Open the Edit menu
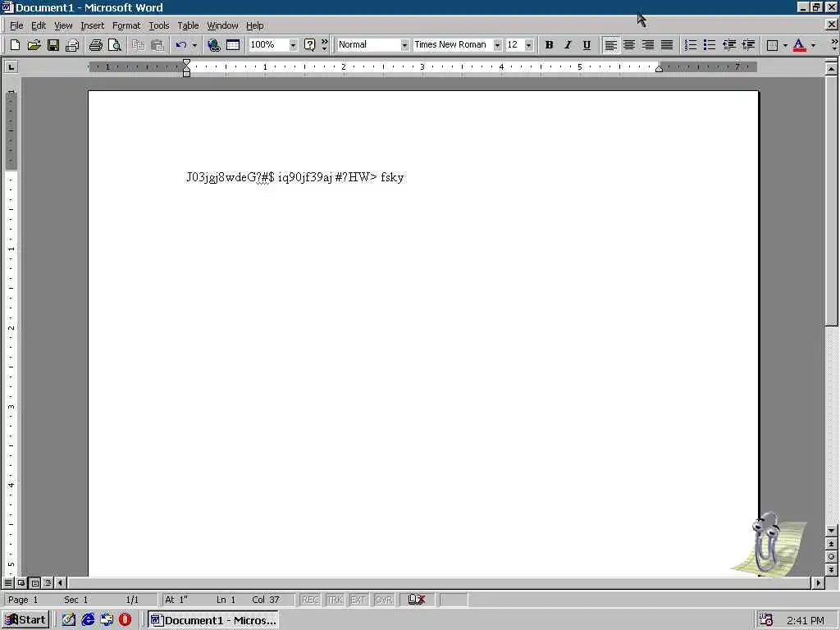840x630 pixels. coord(38,25)
